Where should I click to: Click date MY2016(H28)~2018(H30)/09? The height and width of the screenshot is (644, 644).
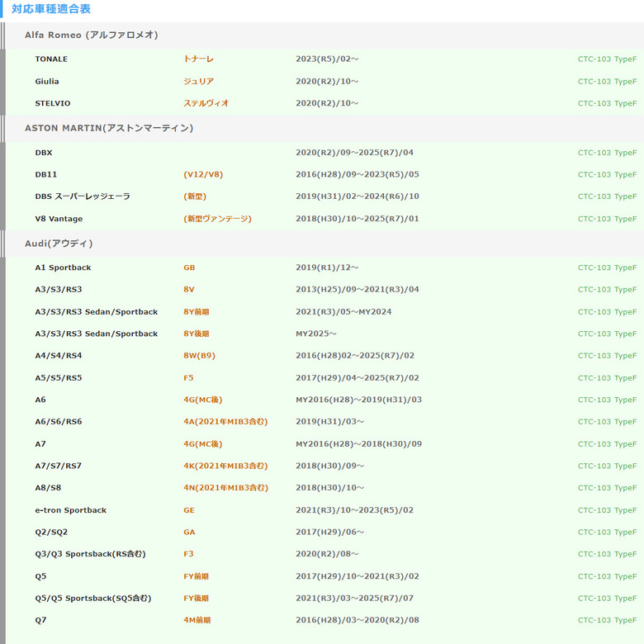358,444
